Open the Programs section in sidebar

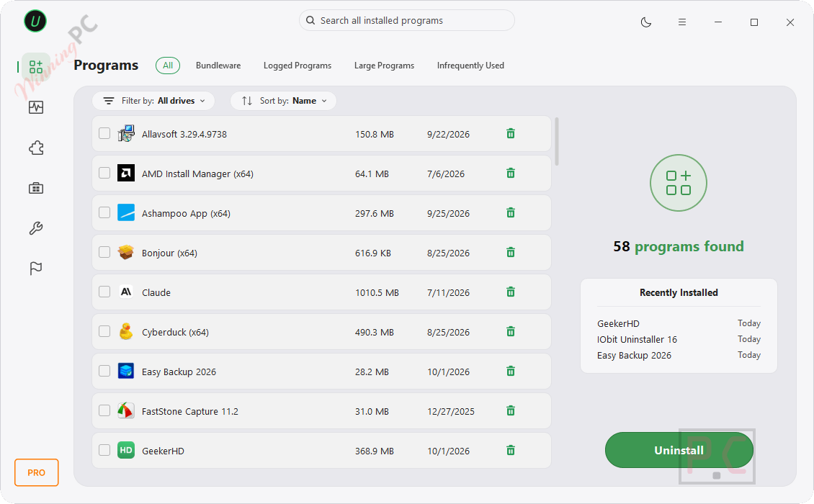(36, 67)
